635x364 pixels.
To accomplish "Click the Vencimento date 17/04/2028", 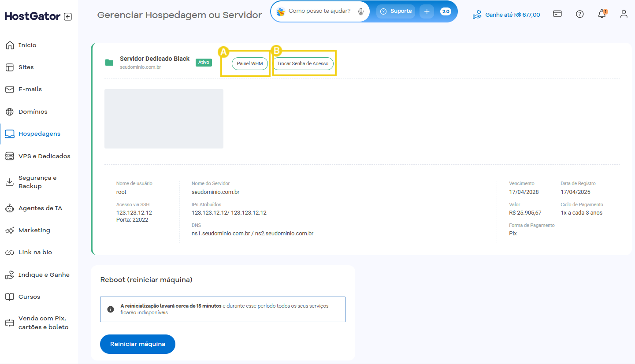I will click(x=524, y=192).
